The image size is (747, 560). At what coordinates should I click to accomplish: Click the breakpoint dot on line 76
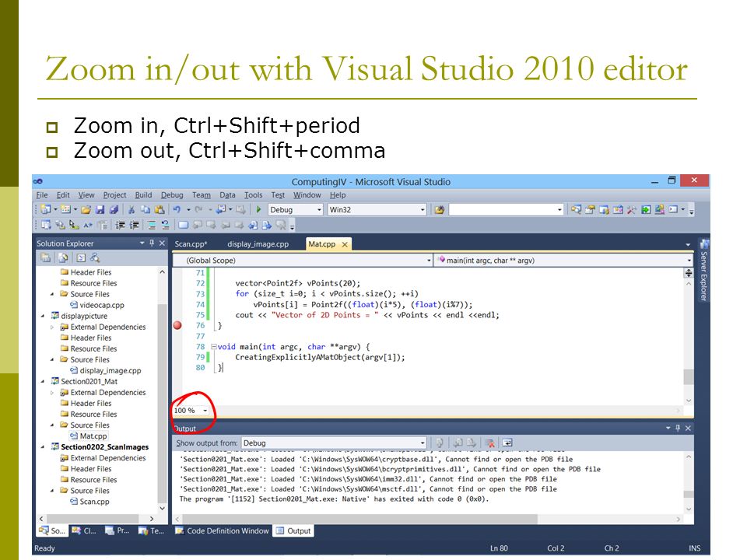coord(177,326)
